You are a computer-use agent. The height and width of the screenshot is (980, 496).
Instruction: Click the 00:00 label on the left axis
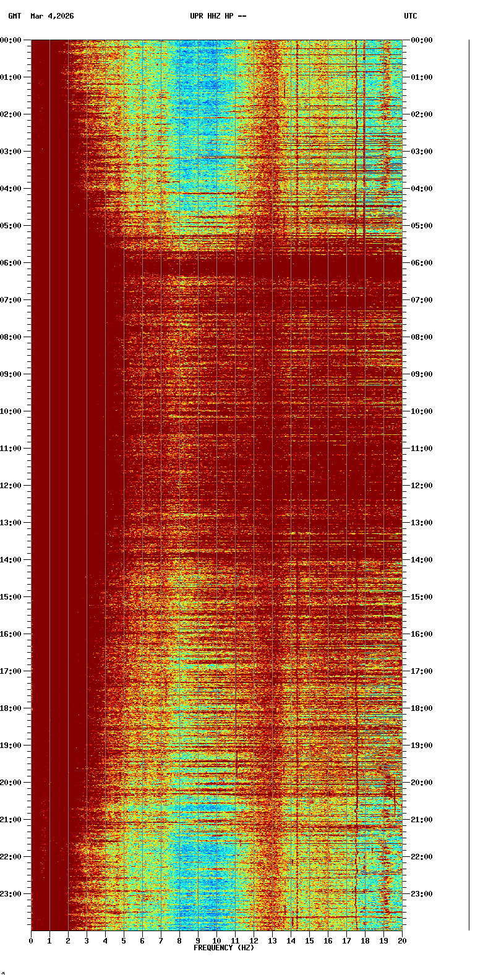pos(11,40)
